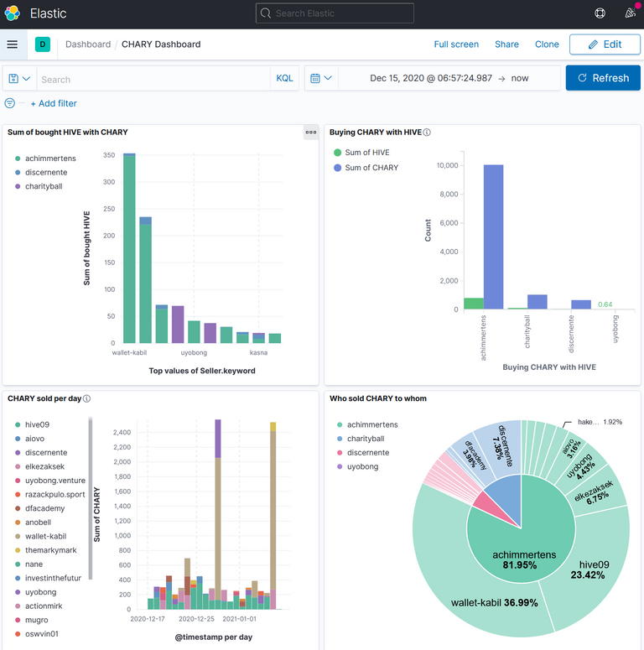Image resolution: width=644 pixels, height=650 pixels.
Task: Click the elkezaksek 6.75% pie slice
Action: (x=597, y=491)
